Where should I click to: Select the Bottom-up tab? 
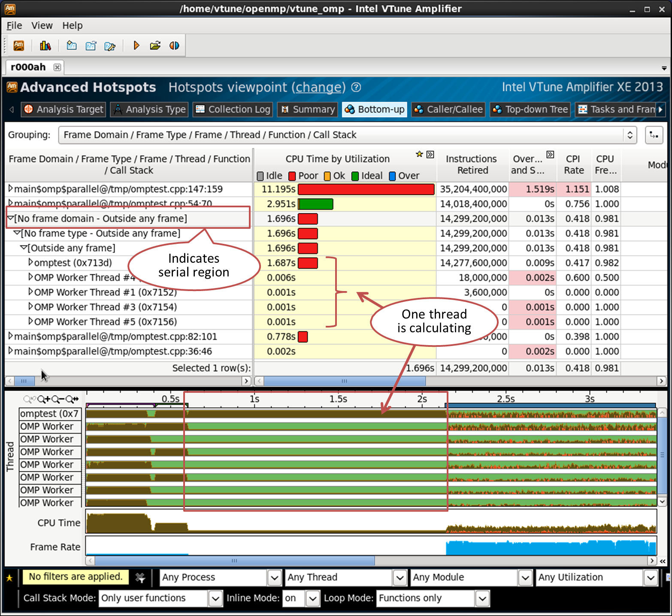[x=375, y=109]
